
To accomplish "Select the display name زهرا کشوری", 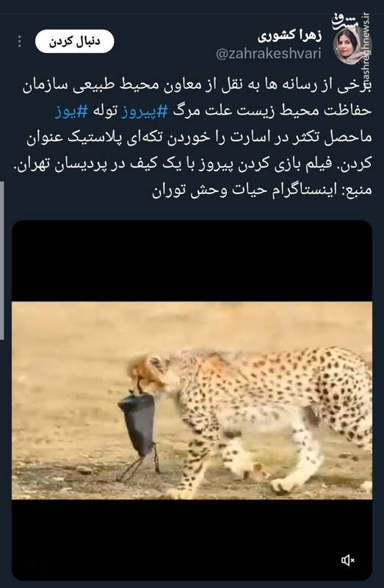I will pos(289,36).
